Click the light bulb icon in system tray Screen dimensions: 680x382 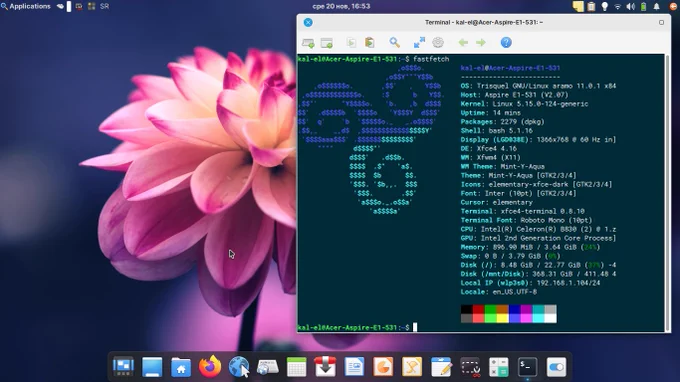[x=605, y=6]
